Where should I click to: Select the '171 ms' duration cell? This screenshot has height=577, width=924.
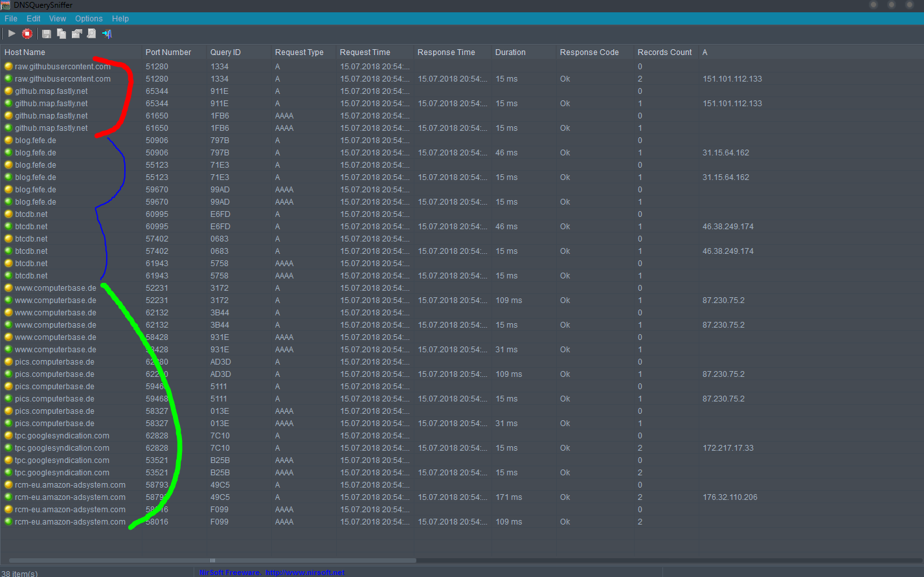click(509, 497)
